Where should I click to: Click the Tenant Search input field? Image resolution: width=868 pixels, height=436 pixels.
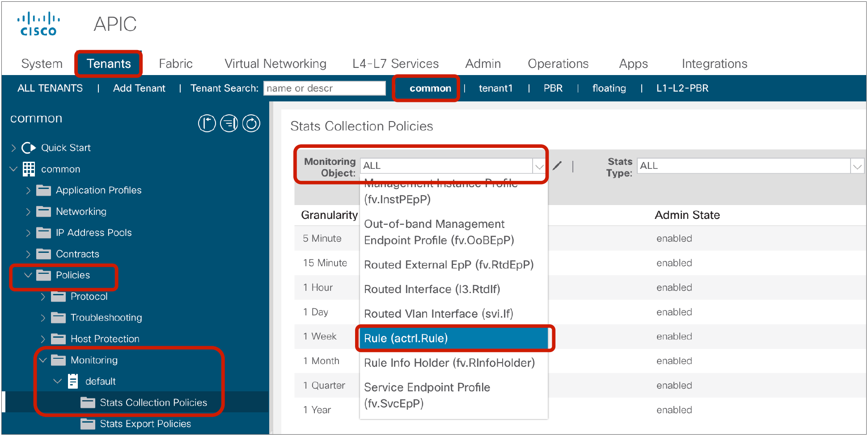pyautogui.click(x=325, y=88)
